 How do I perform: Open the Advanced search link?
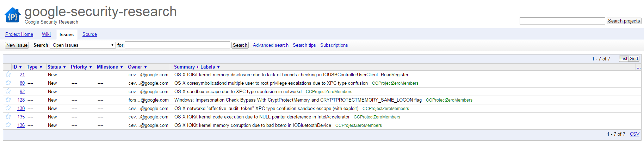point(271,45)
